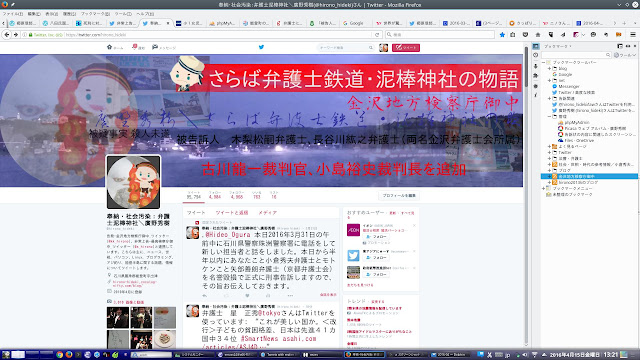This screenshot has height=360, width=640.
Task: Open the Twitter notifications bell
Action: tap(135, 47)
